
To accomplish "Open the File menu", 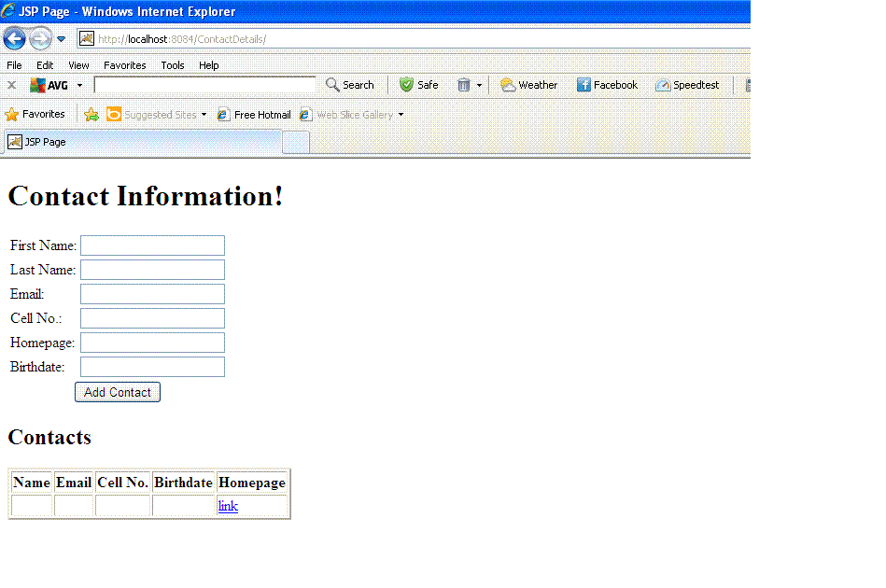I will (14, 65).
